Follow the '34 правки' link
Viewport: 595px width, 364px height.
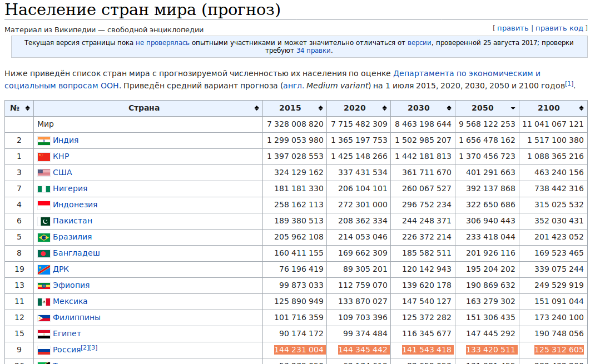313,51
